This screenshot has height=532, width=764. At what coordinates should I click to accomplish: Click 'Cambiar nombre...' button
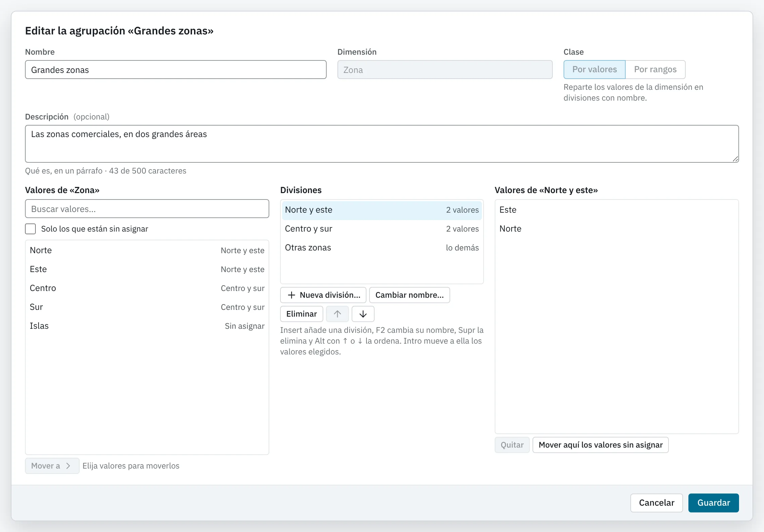click(409, 295)
